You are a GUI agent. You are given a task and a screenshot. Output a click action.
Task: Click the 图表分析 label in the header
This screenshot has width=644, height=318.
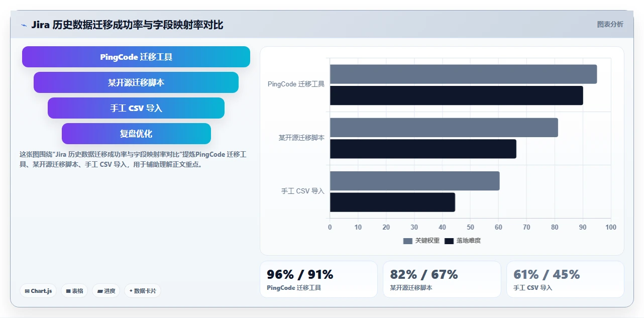(x=610, y=25)
